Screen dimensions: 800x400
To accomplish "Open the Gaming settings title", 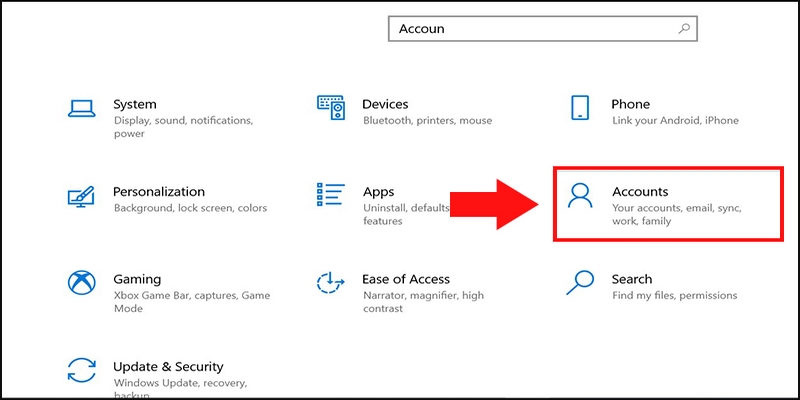I will (x=137, y=280).
